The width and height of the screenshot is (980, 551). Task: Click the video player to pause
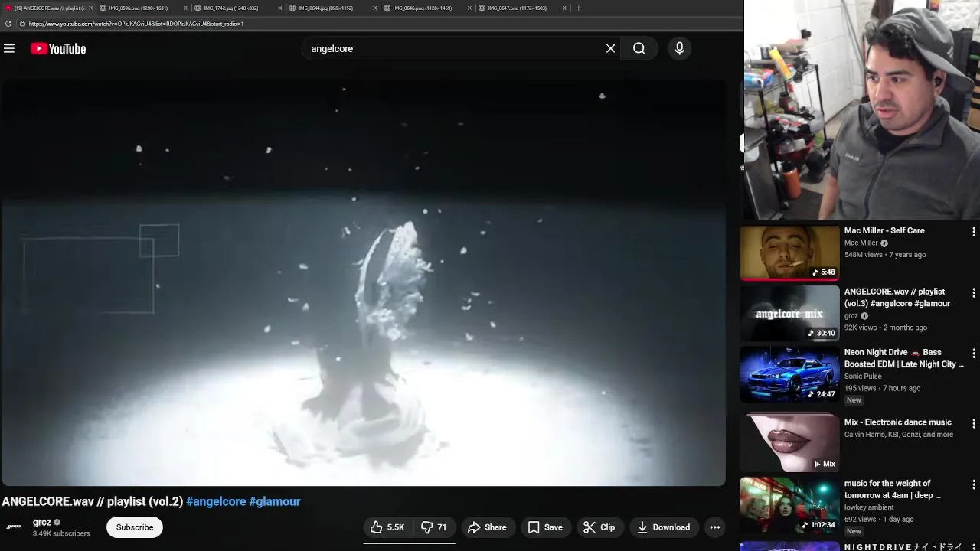point(363,283)
